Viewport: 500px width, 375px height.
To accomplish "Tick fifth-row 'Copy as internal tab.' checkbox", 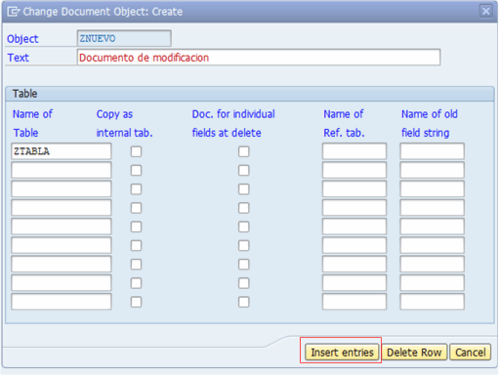I will click(136, 227).
